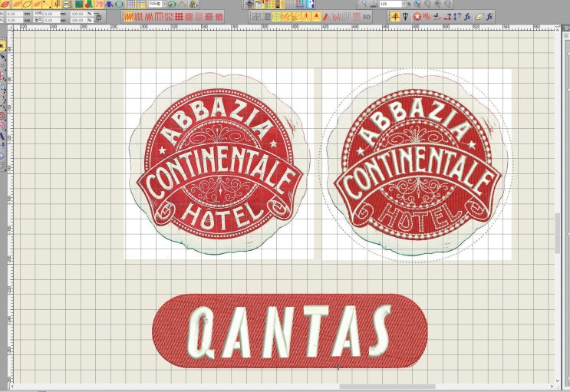This screenshot has height=392, width=570.
Task: Choose the zigzag stitch type icon
Action: pos(148,17)
